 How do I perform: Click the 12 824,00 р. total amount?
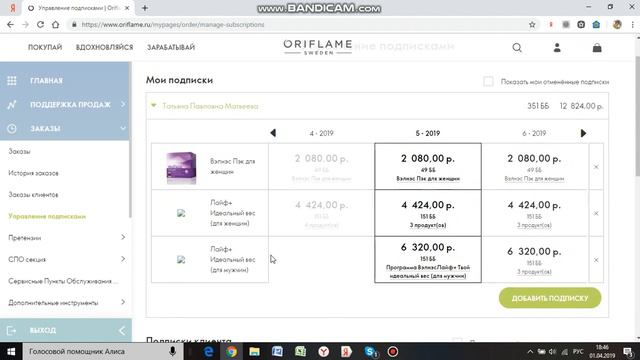point(581,106)
